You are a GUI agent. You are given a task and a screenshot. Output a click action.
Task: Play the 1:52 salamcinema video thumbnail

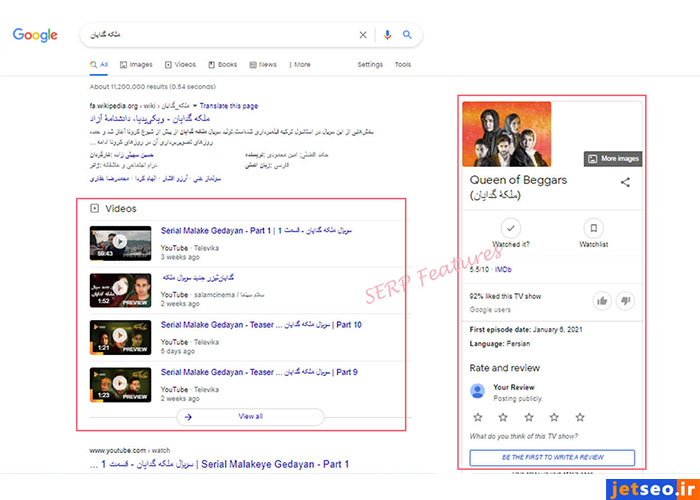pyautogui.click(x=121, y=290)
